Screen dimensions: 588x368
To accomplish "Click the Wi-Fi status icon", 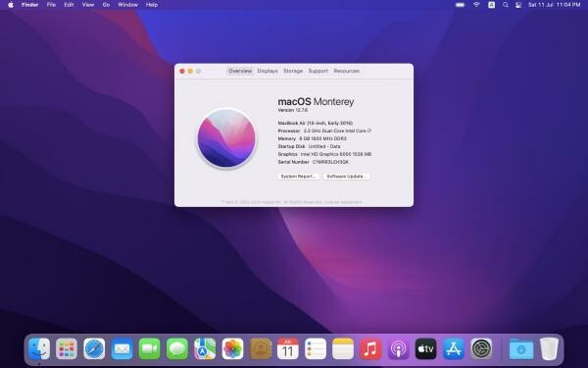I will tap(476, 5).
